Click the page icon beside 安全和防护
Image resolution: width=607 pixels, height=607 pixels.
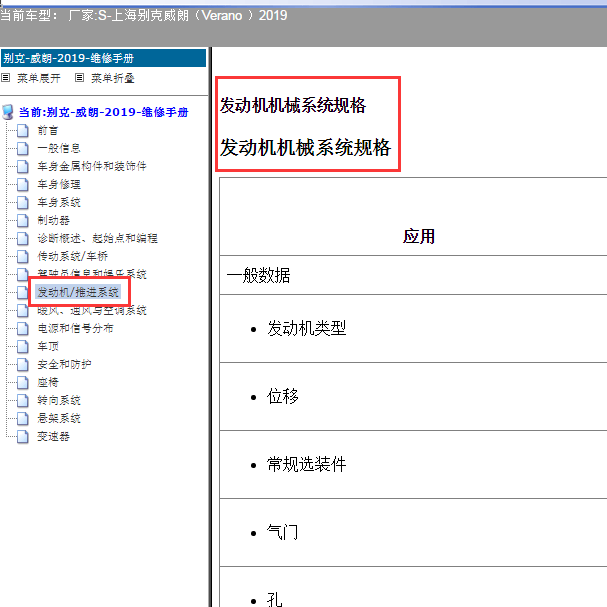pos(22,364)
